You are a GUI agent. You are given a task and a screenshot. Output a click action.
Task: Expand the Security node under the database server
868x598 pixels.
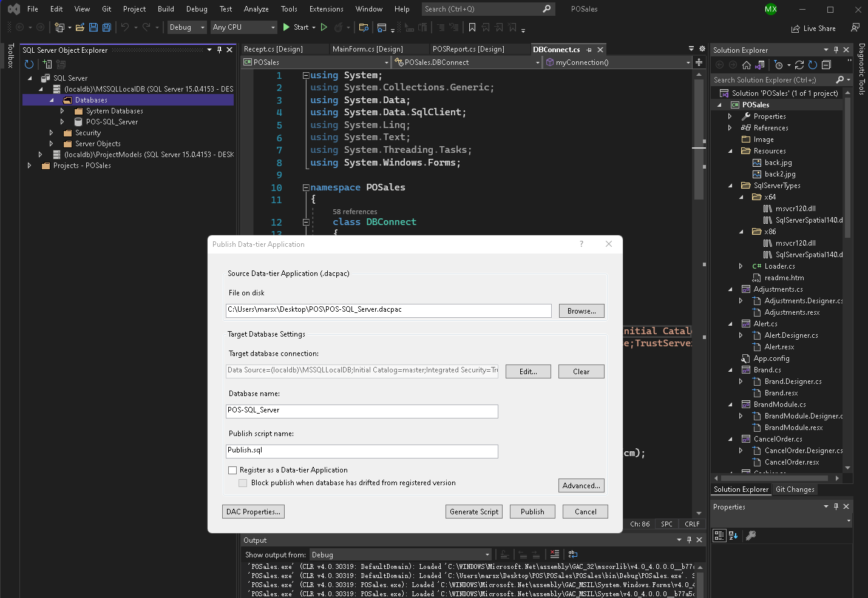point(51,132)
